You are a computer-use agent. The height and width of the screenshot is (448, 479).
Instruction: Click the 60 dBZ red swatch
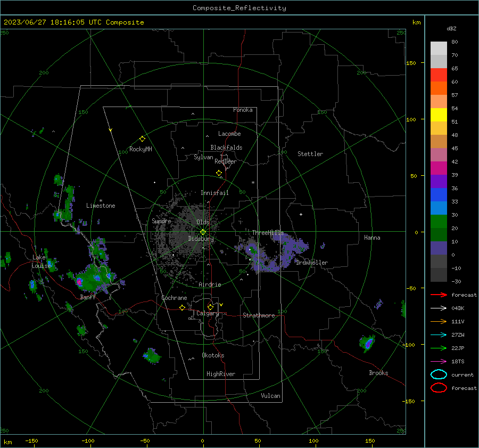[x=439, y=75]
